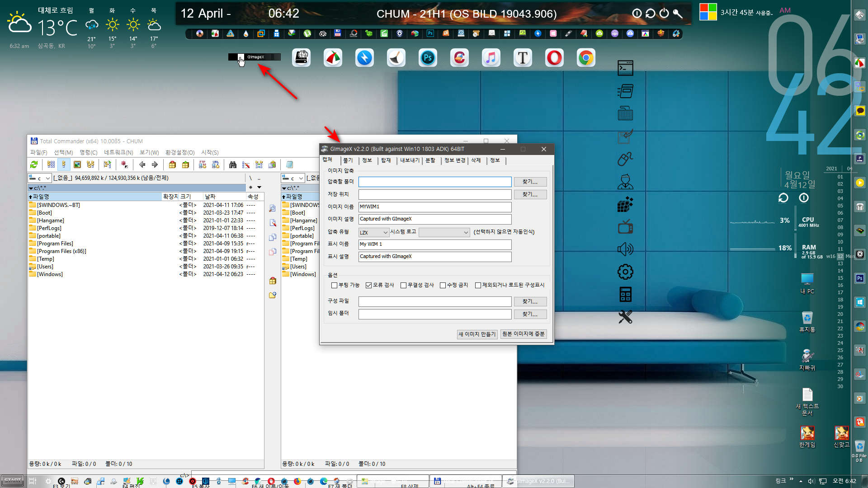Viewport: 868px width, 488px height.
Task: Click the 원본 이미지에 증분 button
Action: pyautogui.click(x=524, y=334)
